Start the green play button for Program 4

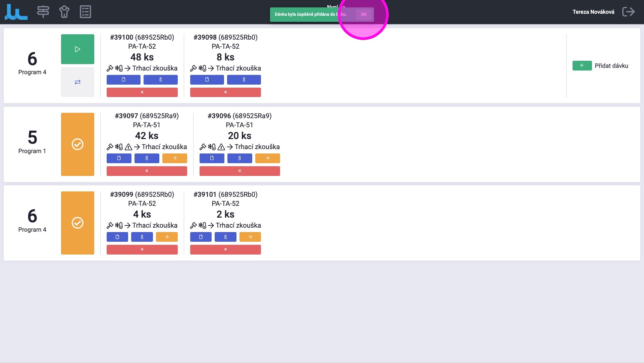click(77, 49)
